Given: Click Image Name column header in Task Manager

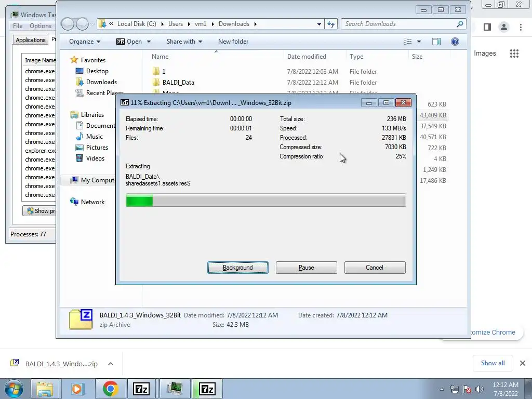Looking at the screenshot, I should pos(39,60).
